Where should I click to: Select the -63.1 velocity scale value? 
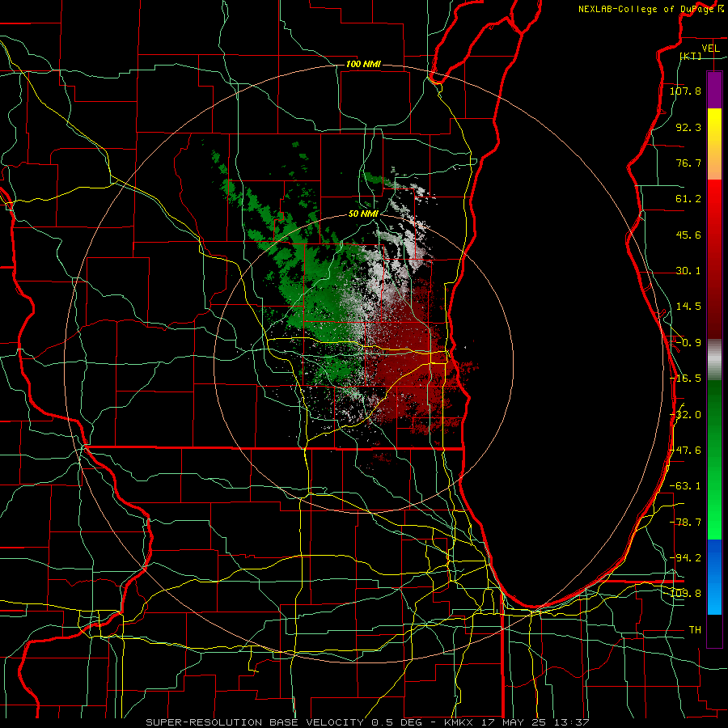pos(685,486)
